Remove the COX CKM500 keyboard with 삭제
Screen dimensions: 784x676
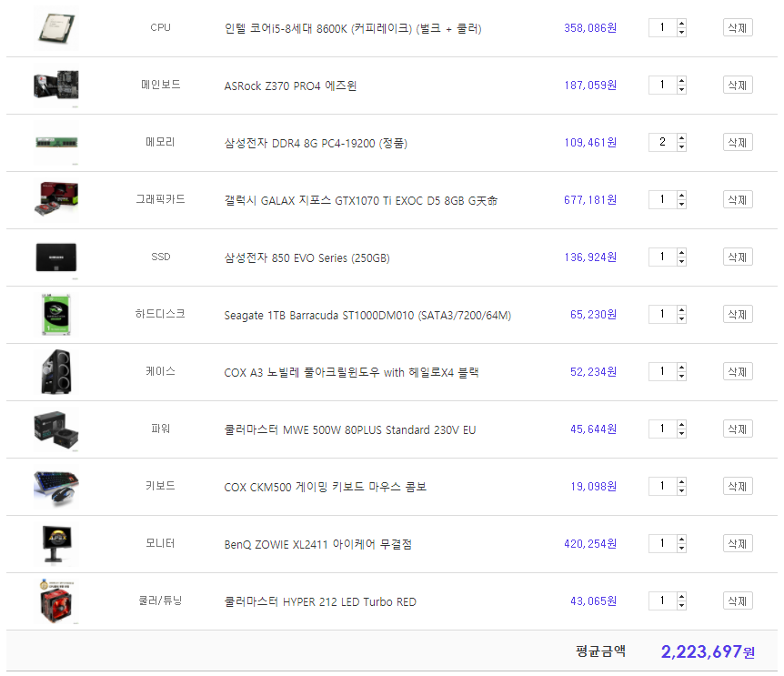click(x=738, y=486)
